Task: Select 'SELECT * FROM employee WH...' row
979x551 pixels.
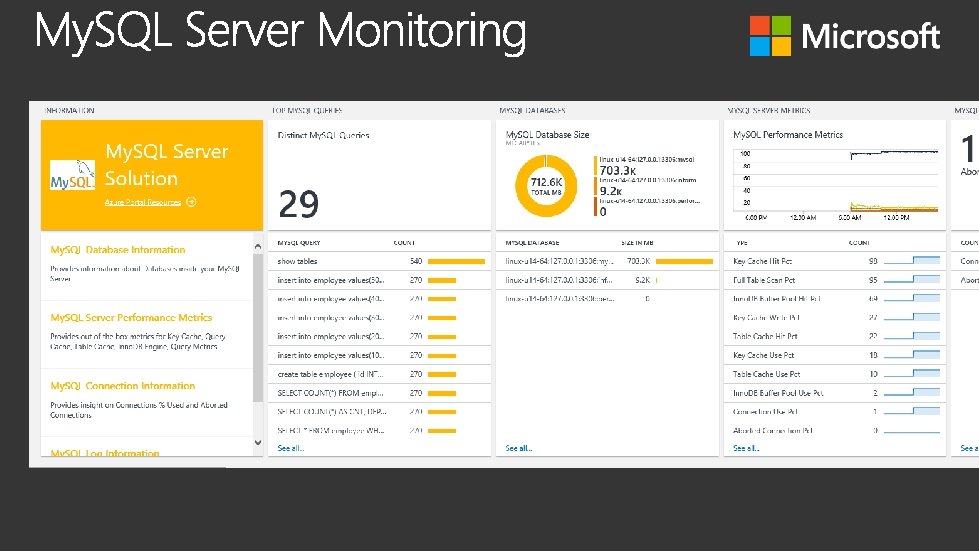Action: (x=380, y=431)
